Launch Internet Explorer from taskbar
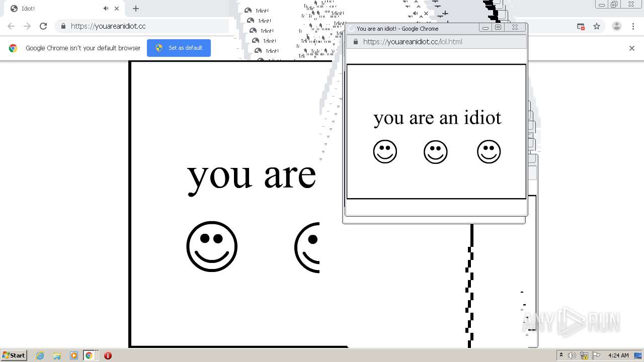This screenshot has width=644, height=362. tap(40, 355)
